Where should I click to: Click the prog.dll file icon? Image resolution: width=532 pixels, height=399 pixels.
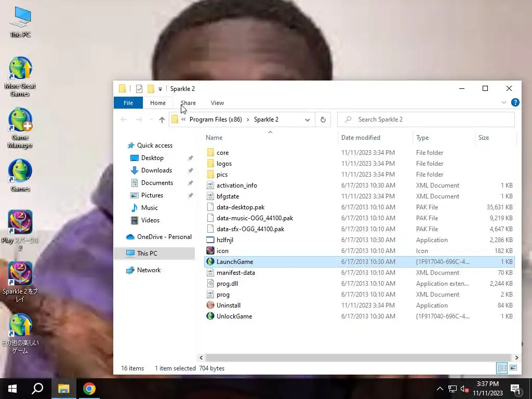(x=210, y=283)
